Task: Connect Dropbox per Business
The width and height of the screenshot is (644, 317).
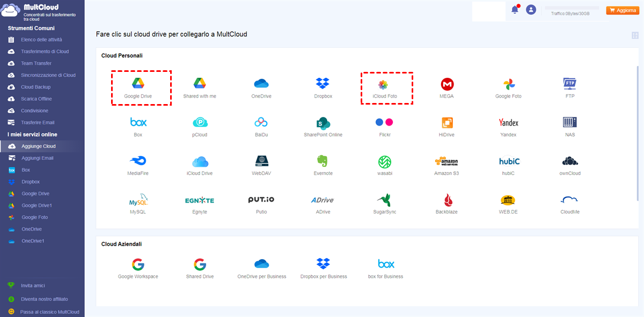Action: [x=323, y=269]
